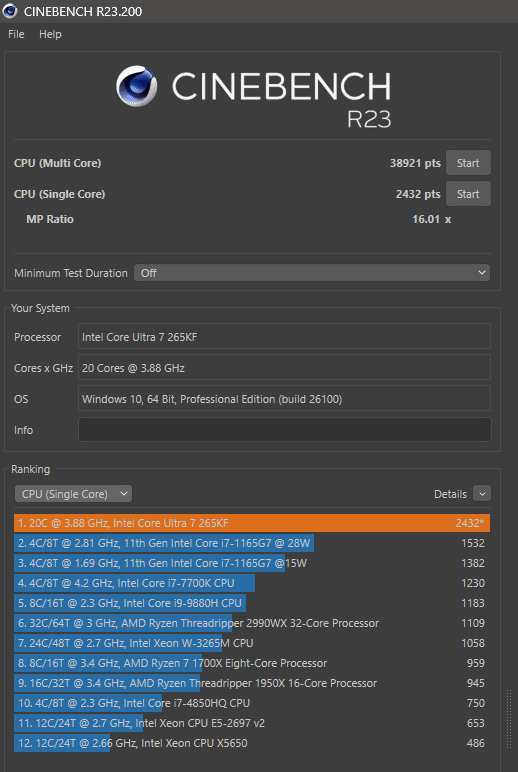Open the CPU (Single Core) ranking dropdown
Screen dimensions: 518x772
click(x=73, y=494)
